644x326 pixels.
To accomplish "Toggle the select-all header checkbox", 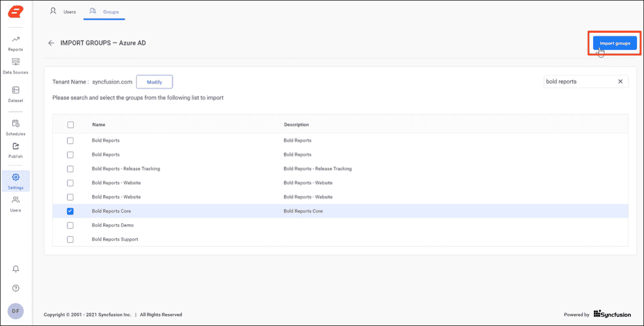I will (70, 124).
